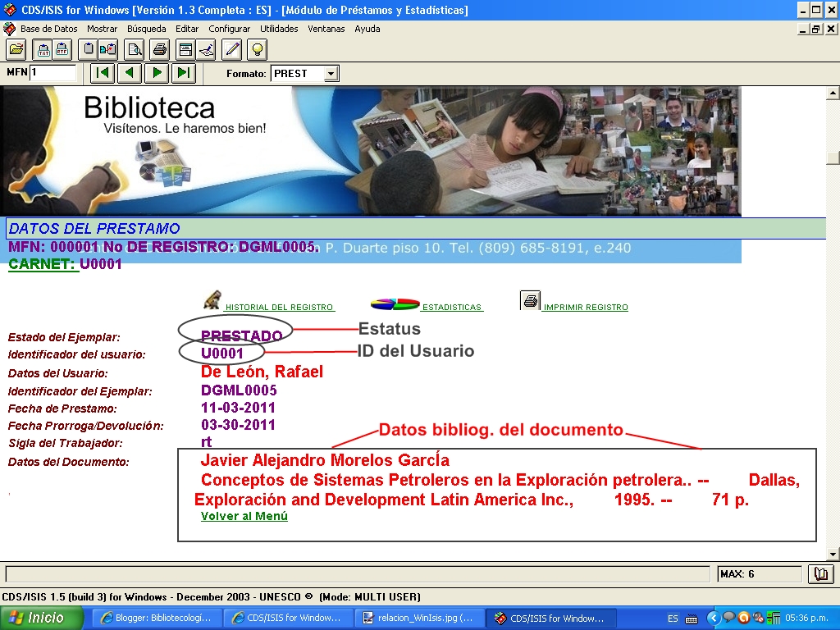Click the light bulb toolbar icon
The height and width of the screenshot is (630, 840).
[258, 49]
